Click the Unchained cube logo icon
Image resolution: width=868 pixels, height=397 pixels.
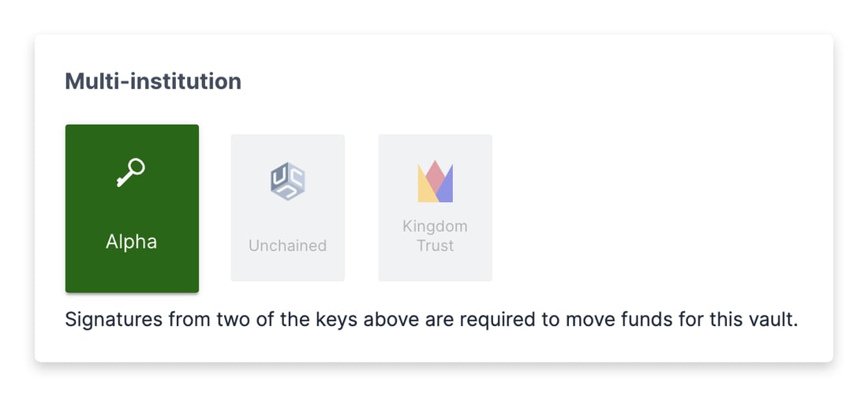pyautogui.click(x=288, y=181)
